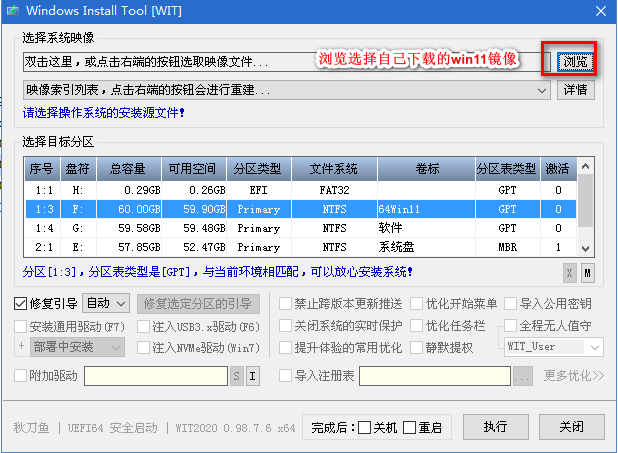Enable 安装通用驱动(F7) checkbox

coord(20,326)
